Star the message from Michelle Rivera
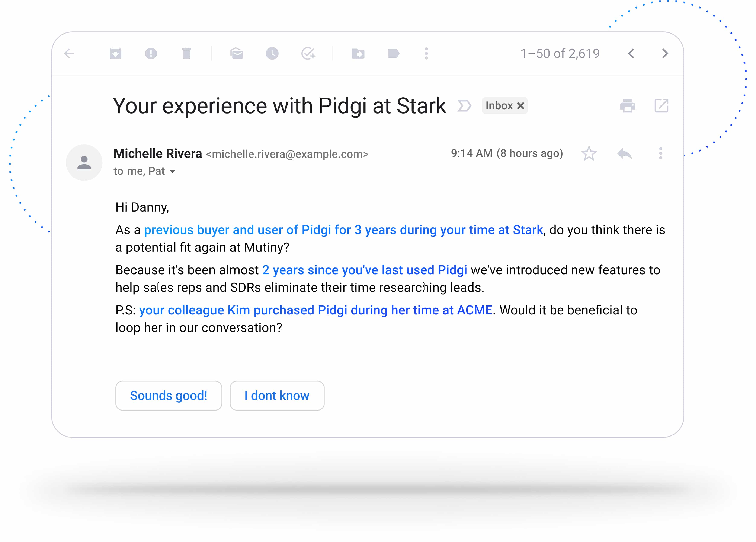 (589, 153)
